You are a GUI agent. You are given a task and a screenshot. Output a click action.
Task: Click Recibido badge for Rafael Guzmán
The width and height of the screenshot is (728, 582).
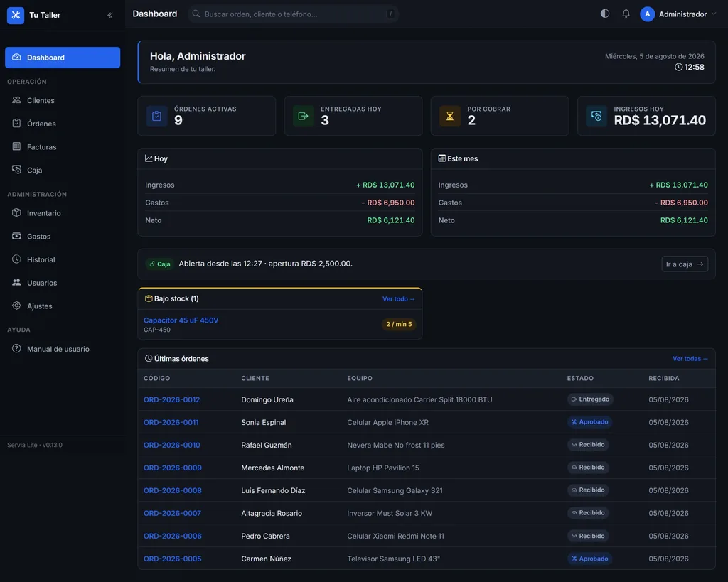pyautogui.click(x=588, y=445)
